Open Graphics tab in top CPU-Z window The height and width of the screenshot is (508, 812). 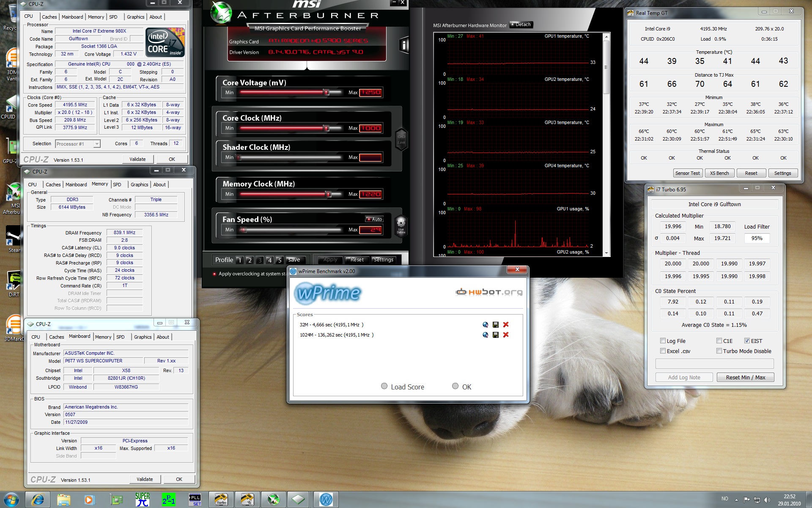click(x=135, y=17)
